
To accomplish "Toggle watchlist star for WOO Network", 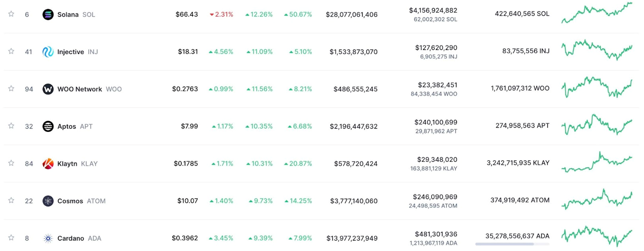I will pyautogui.click(x=11, y=89).
